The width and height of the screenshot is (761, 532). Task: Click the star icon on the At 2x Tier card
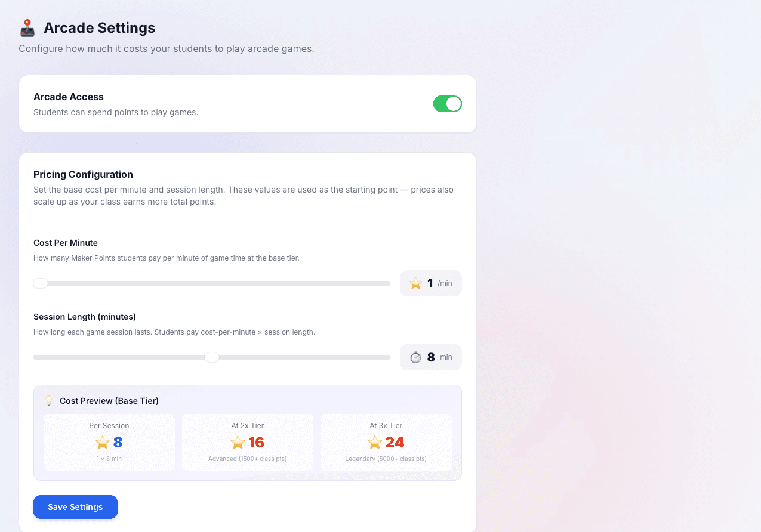click(238, 443)
